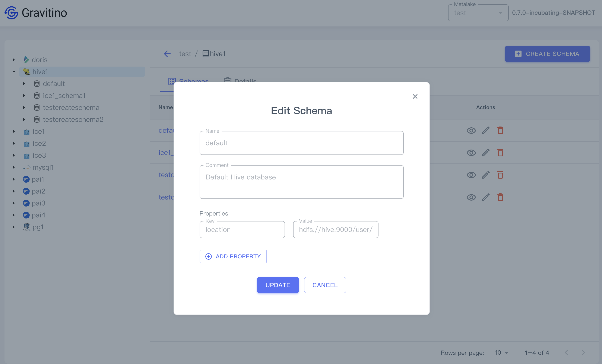The image size is (602, 364).
Task: Click the view icon for ice1_schema1
Action: (x=472, y=153)
